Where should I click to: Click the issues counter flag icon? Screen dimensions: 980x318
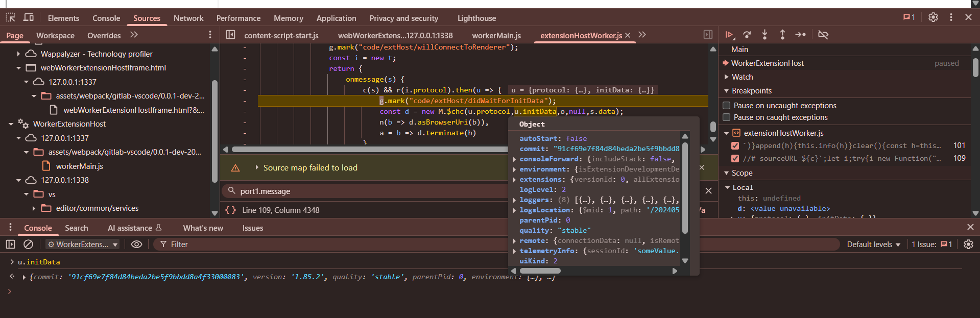coord(909,17)
